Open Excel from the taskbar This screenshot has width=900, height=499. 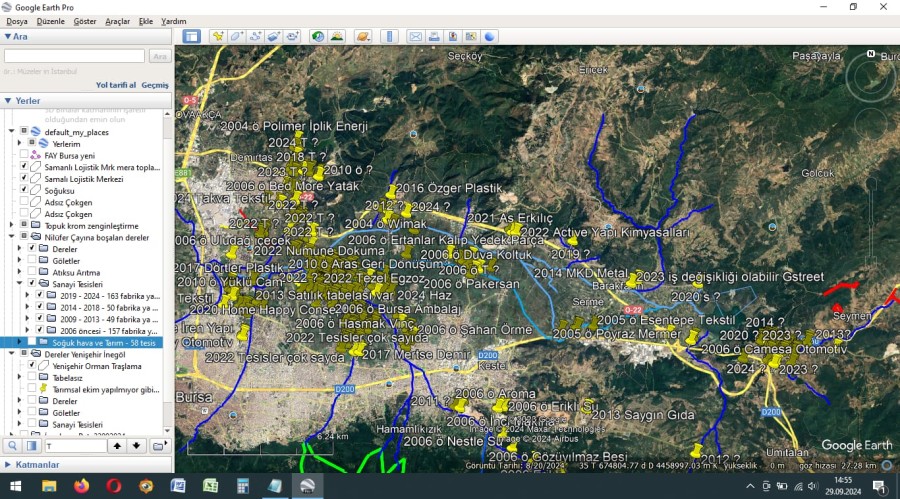(x=210, y=486)
